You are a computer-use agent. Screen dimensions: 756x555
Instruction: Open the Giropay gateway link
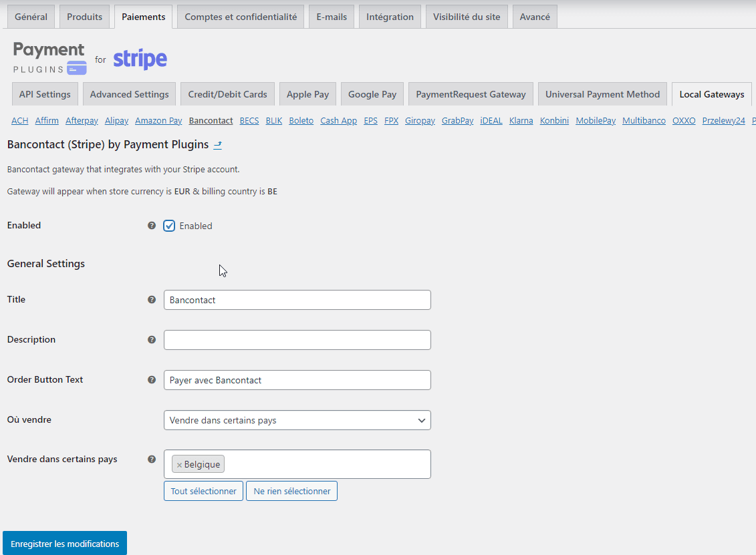click(420, 120)
